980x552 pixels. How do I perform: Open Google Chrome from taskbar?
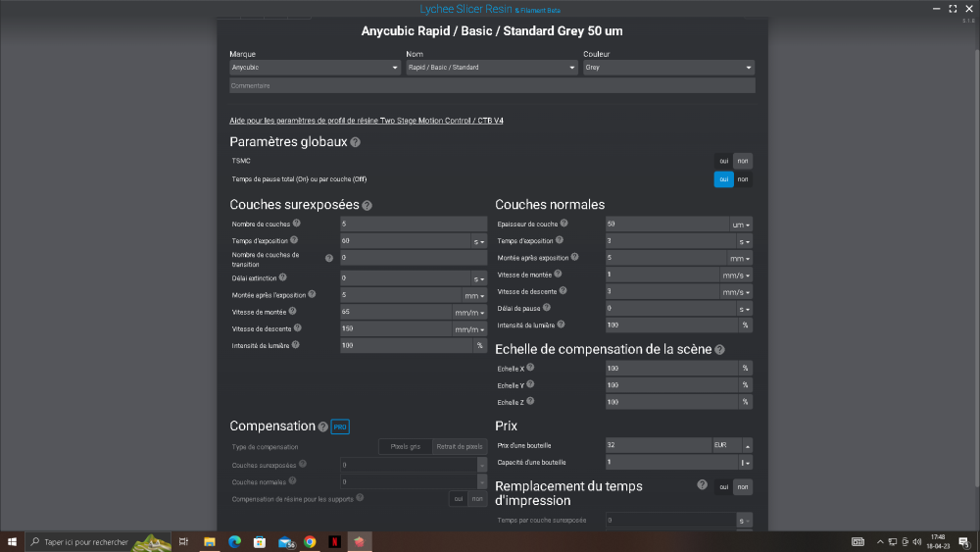pos(310,542)
